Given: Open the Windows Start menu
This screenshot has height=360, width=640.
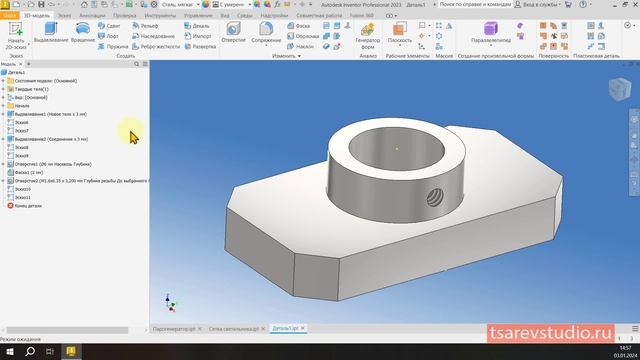Looking at the screenshot, I should (x=9, y=351).
